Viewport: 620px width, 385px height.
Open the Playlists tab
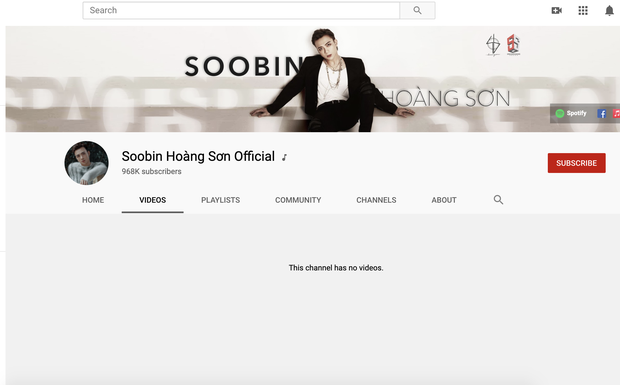[x=220, y=200]
